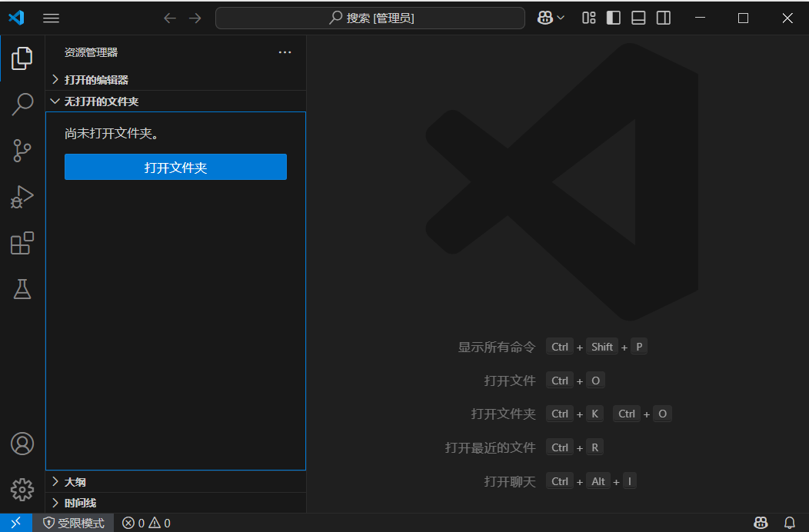Screen dimensions: 809x532
Task: Open the hamburger application menu
Action: pyautogui.click(x=51, y=18)
